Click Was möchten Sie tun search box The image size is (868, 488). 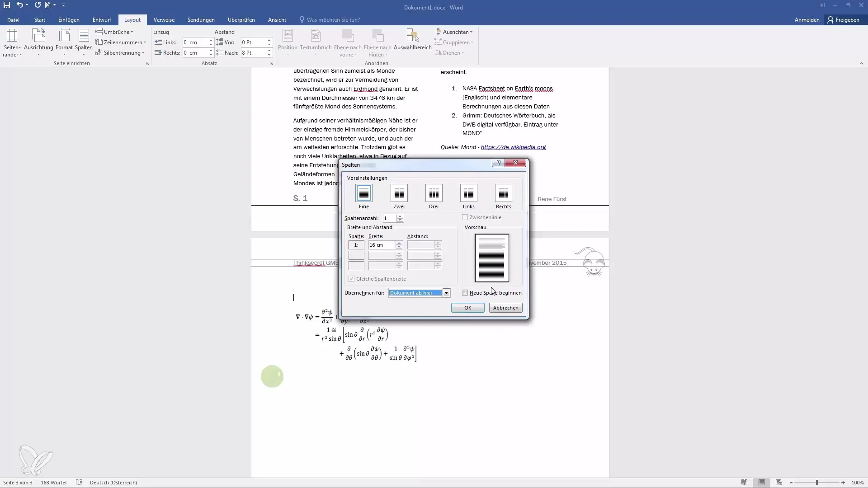pyautogui.click(x=333, y=20)
